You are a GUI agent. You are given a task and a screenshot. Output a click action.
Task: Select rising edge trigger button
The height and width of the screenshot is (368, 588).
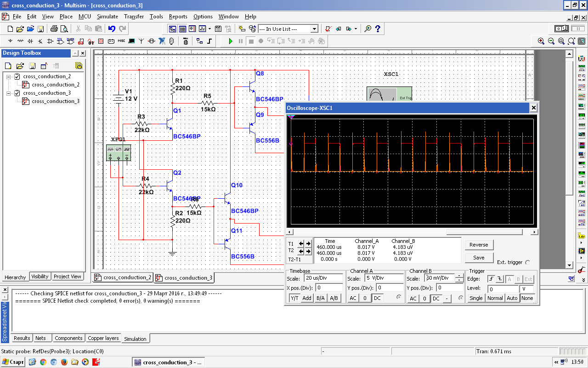tap(491, 279)
